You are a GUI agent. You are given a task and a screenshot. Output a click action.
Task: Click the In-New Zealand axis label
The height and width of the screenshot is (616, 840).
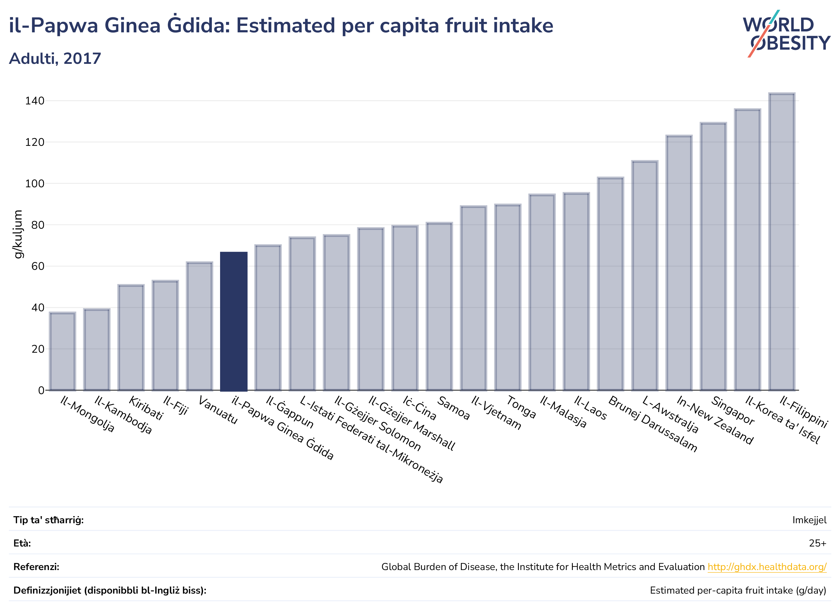pyautogui.click(x=715, y=421)
